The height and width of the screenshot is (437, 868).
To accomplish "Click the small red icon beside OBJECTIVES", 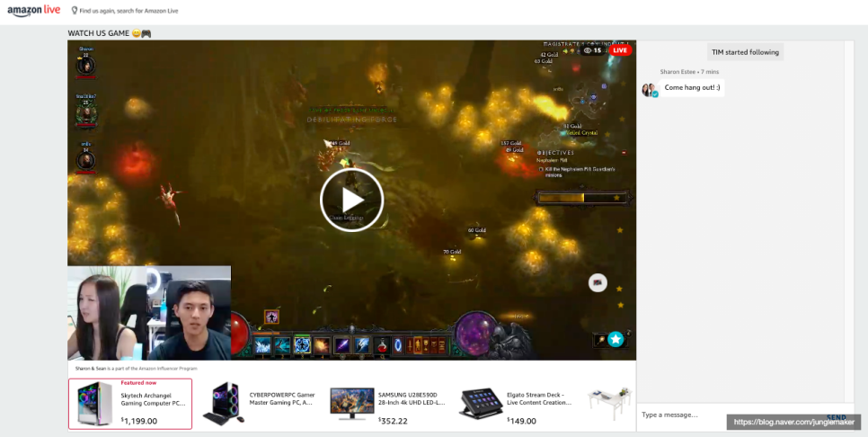I will coord(624,152).
